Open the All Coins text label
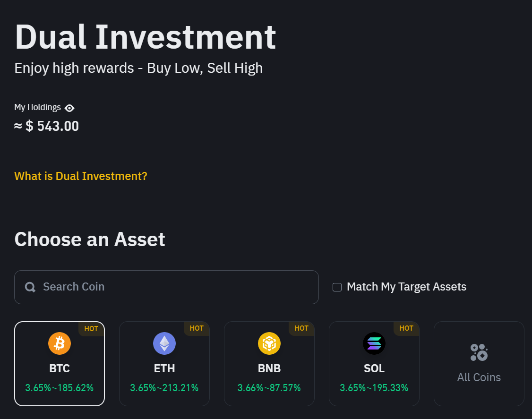Image resolution: width=532 pixels, height=419 pixels. [x=479, y=377]
